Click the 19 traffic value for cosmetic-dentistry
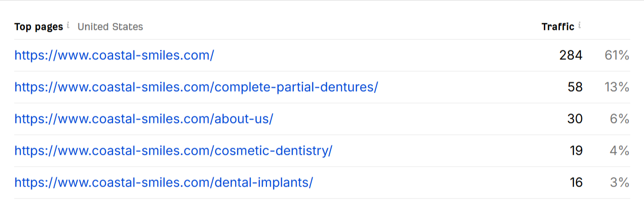The height and width of the screenshot is (207, 644). coord(576,151)
